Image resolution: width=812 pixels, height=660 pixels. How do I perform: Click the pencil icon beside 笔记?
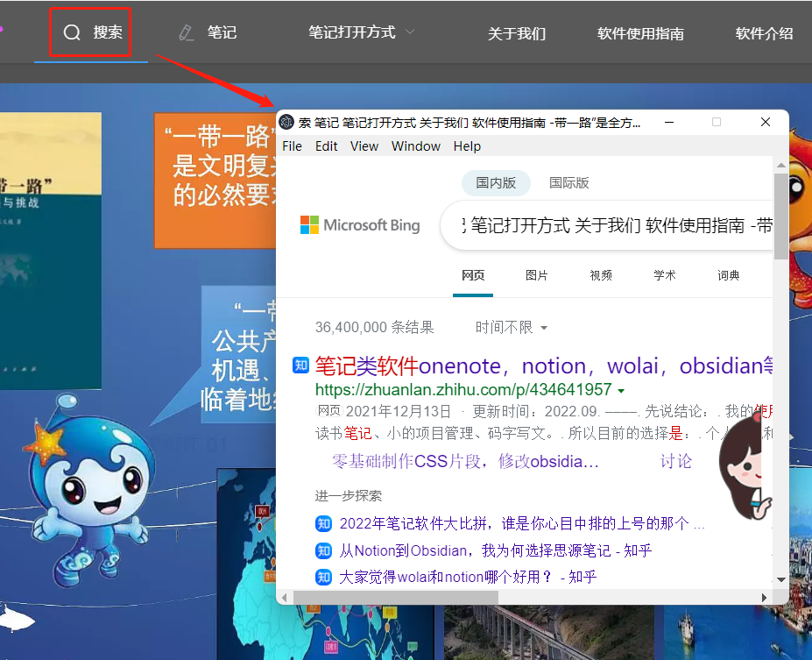pos(186,33)
